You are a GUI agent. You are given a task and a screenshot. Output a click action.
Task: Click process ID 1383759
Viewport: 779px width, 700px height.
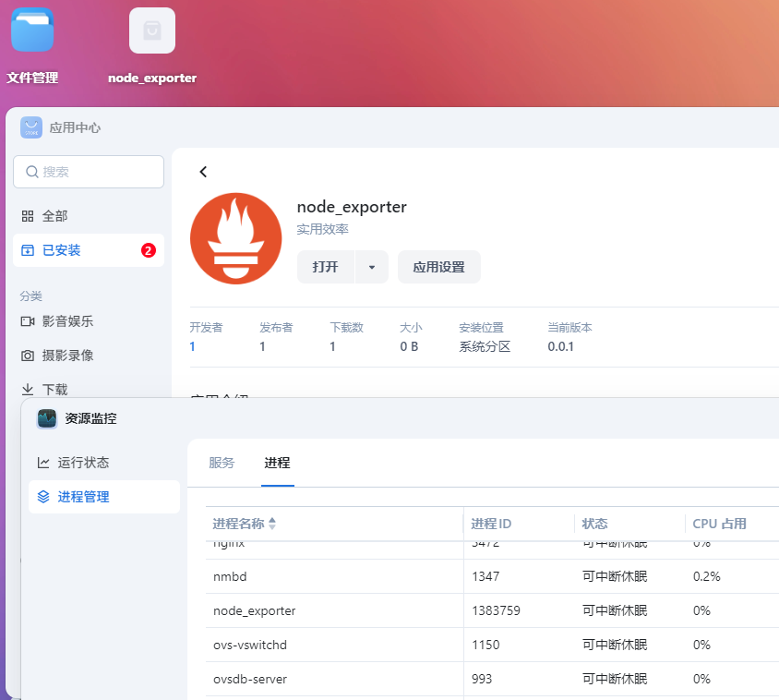(496, 611)
